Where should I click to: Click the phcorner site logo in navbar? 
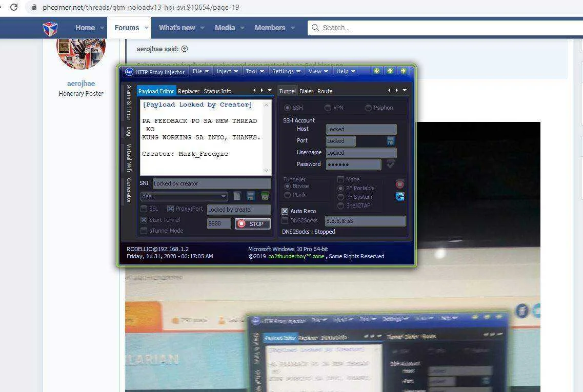[x=50, y=28]
